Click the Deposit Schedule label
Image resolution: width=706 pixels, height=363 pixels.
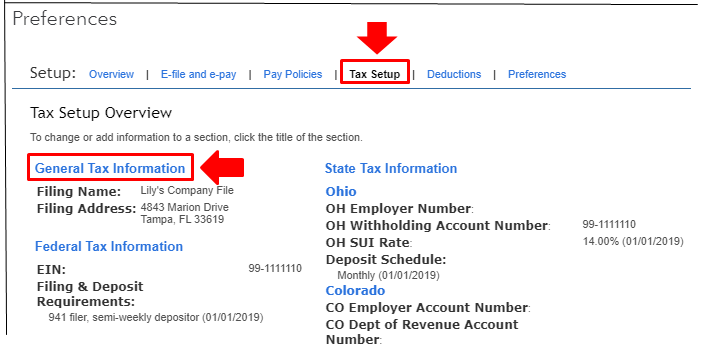386,260
